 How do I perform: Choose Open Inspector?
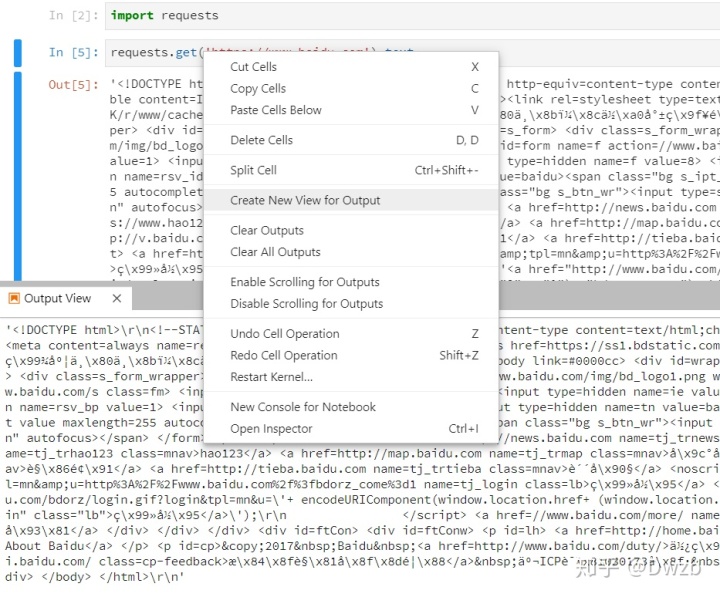tap(351, 428)
